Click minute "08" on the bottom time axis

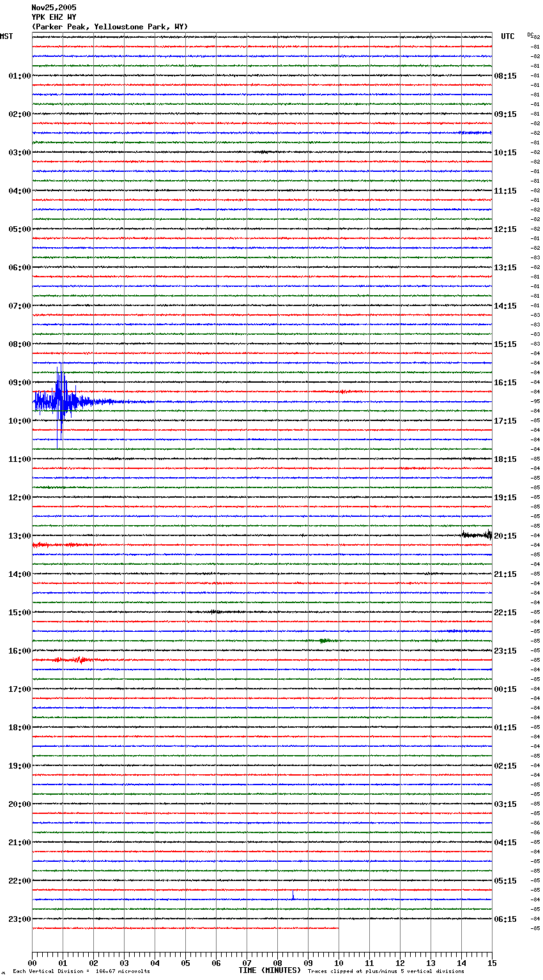click(277, 963)
